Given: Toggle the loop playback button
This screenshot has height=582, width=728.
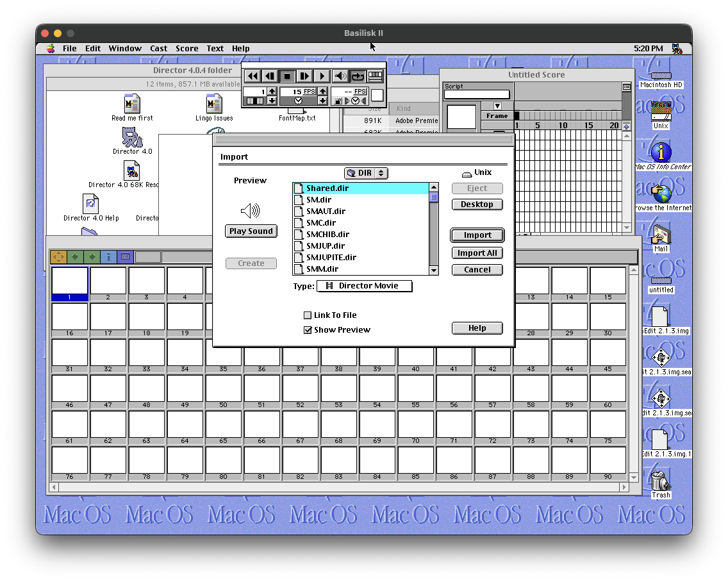Looking at the screenshot, I should (x=358, y=76).
